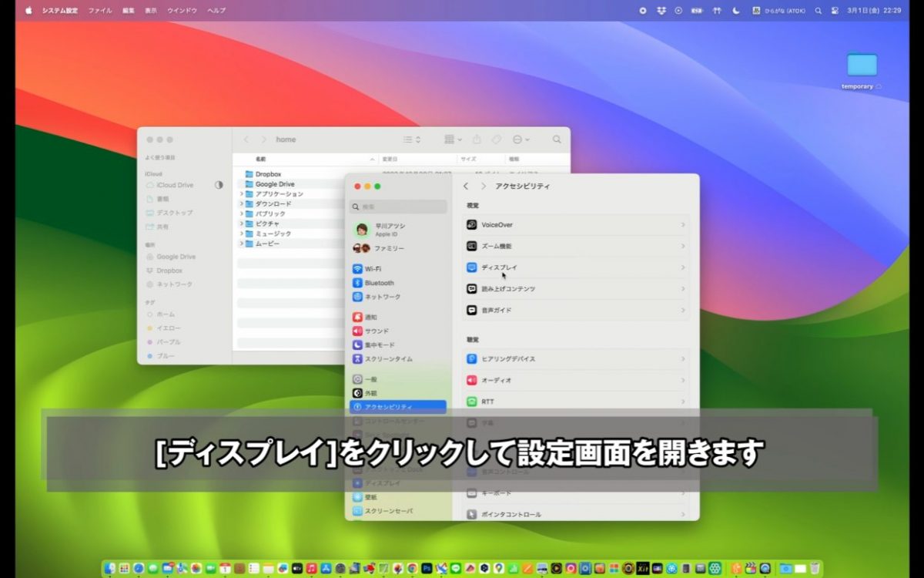
Task: Click the Finder share icon
Action: pyautogui.click(x=477, y=139)
